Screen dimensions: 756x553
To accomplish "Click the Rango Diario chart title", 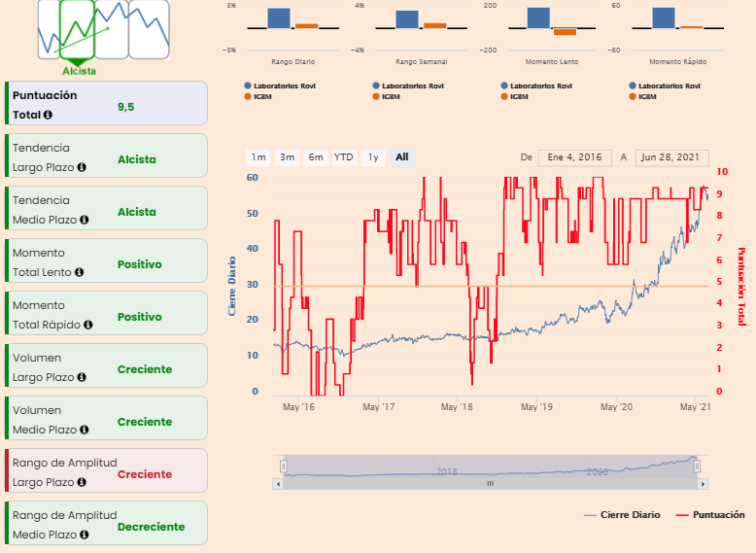I will point(293,61).
